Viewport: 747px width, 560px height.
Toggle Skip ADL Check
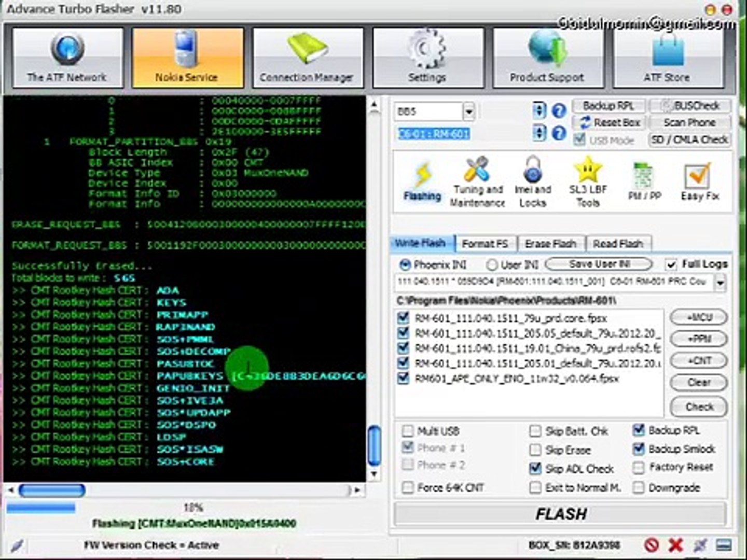tap(535, 468)
